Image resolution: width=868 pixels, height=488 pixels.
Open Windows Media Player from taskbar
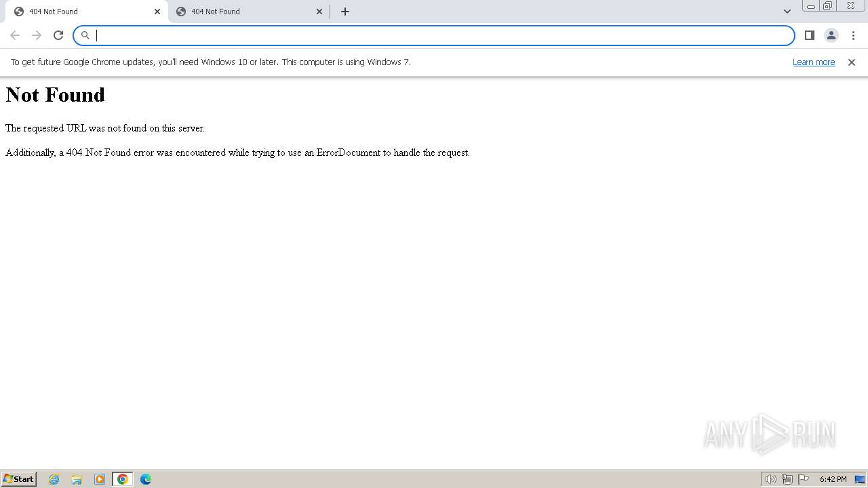[x=100, y=479]
